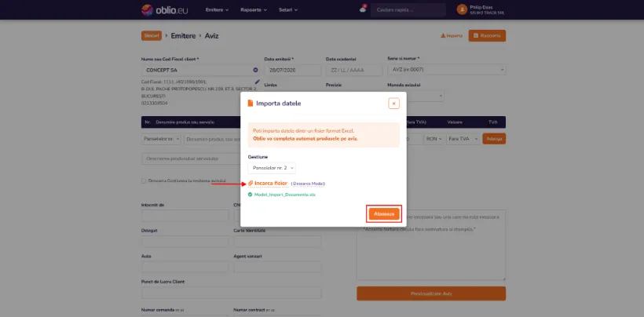The image size is (644, 317).
Task: Open the Emitere menu
Action: 217,9
